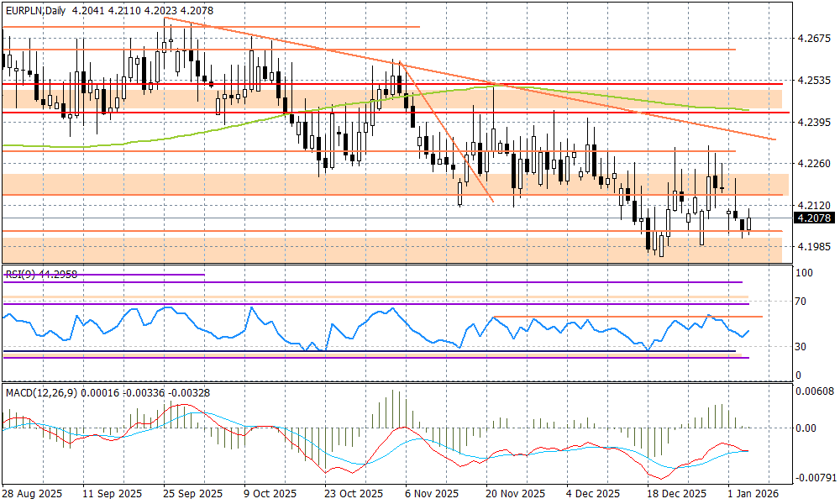
Task: Click the 4.2395 price axis label
Action: click(813, 123)
